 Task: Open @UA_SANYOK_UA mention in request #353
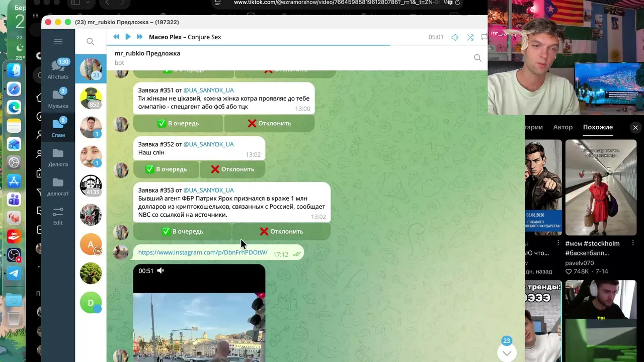(x=208, y=190)
